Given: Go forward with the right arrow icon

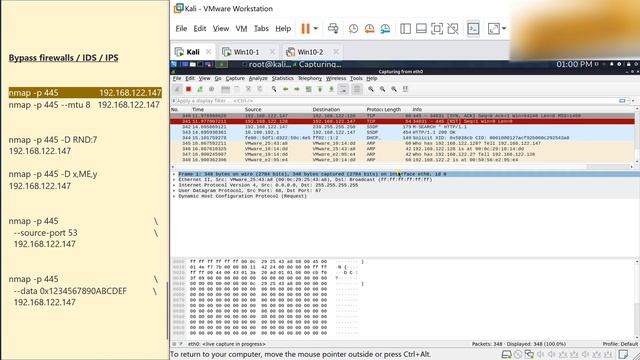Looking at the screenshot, I should 297,89.
